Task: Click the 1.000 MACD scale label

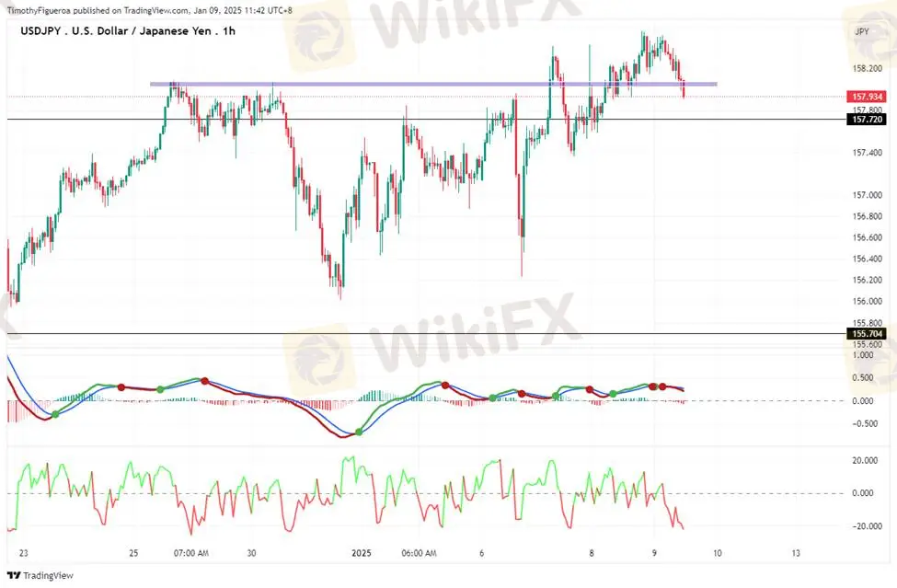Action: (x=863, y=354)
